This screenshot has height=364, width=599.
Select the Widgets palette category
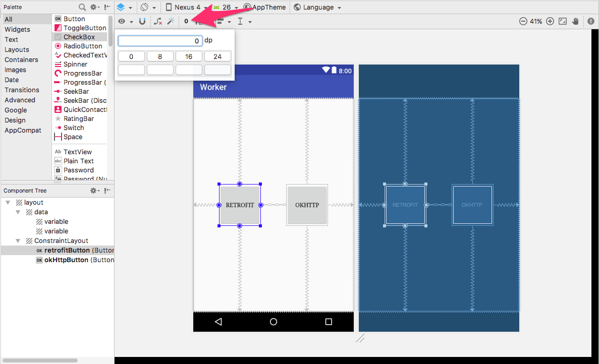pyautogui.click(x=17, y=29)
